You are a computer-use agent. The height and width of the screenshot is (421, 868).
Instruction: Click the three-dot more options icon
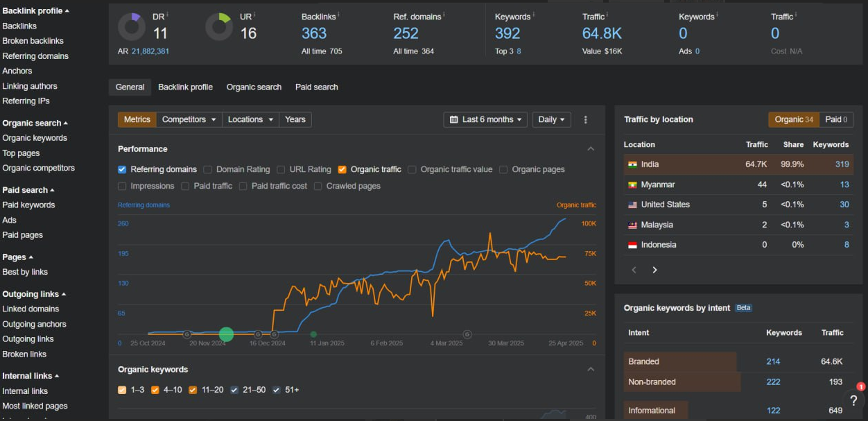[x=585, y=119]
